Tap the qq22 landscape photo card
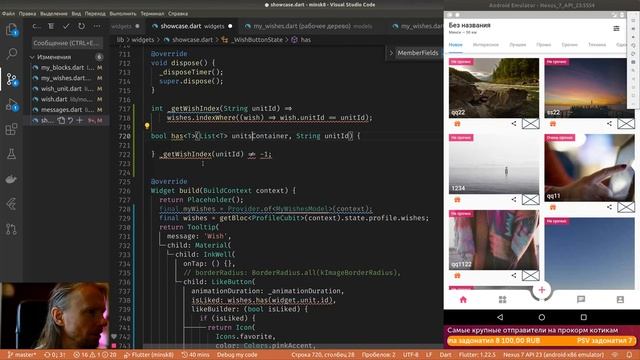The image size is (640, 360). pos(494,88)
